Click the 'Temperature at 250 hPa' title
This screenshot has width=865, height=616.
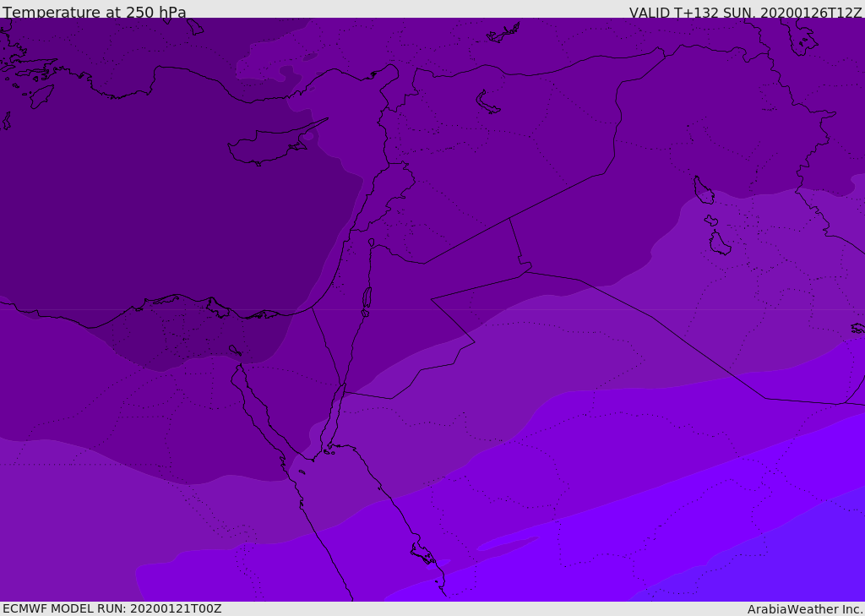click(x=95, y=12)
